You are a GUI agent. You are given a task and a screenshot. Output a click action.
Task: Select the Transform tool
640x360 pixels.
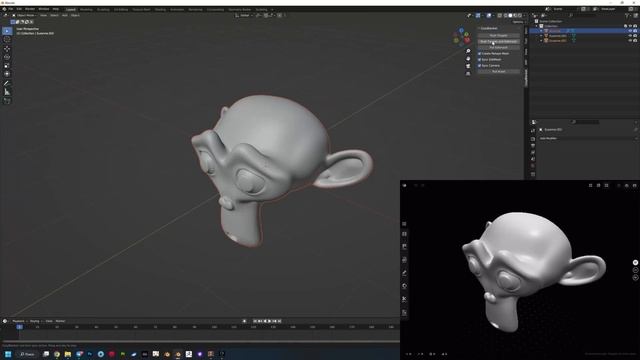[x=7, y=74]
